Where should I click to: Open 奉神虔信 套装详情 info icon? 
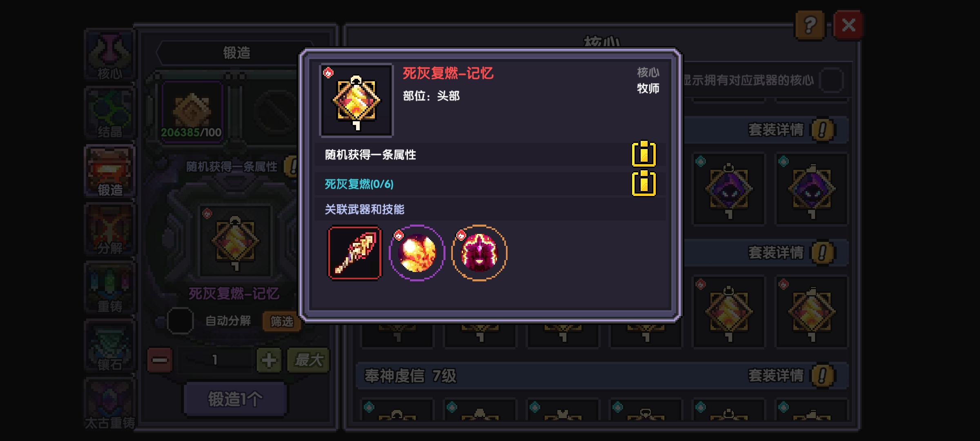tap(822, 376)
